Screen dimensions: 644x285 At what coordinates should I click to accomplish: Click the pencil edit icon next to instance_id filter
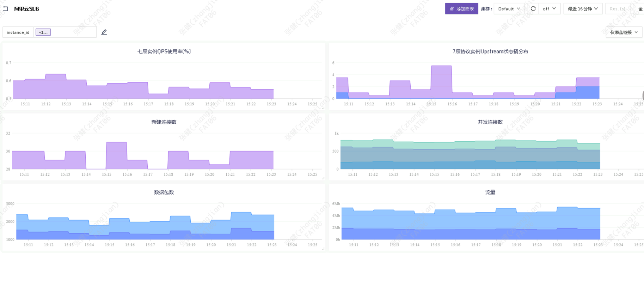[x=104, y=32]
